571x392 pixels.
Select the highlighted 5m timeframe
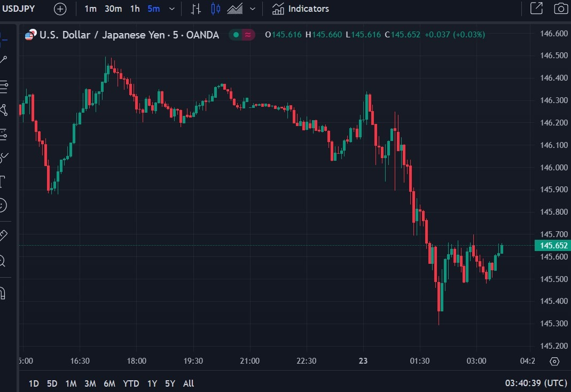coord(153,9)
